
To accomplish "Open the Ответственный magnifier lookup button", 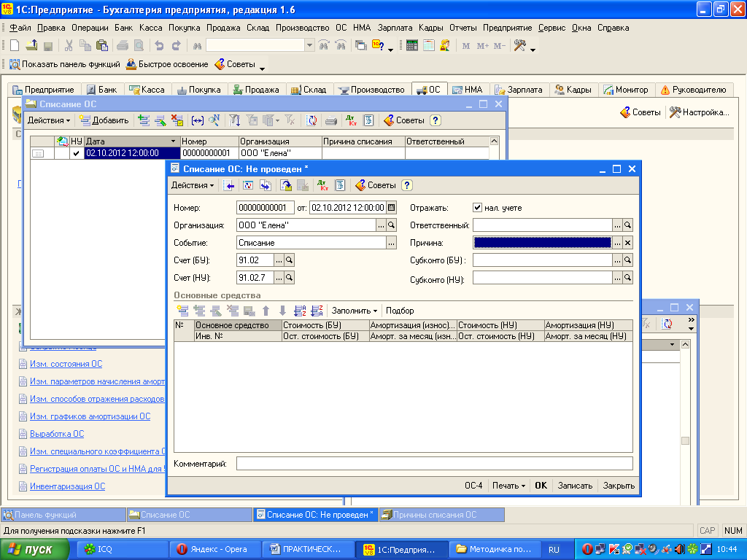I will click(628, 225).
